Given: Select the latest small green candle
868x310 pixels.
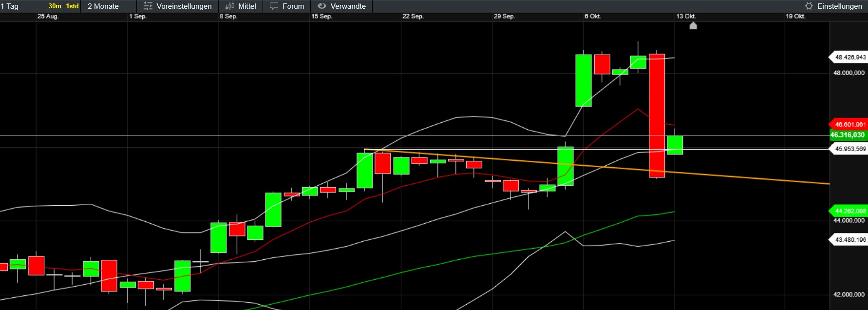Looking at the screenshot, I should click(675, 145).
